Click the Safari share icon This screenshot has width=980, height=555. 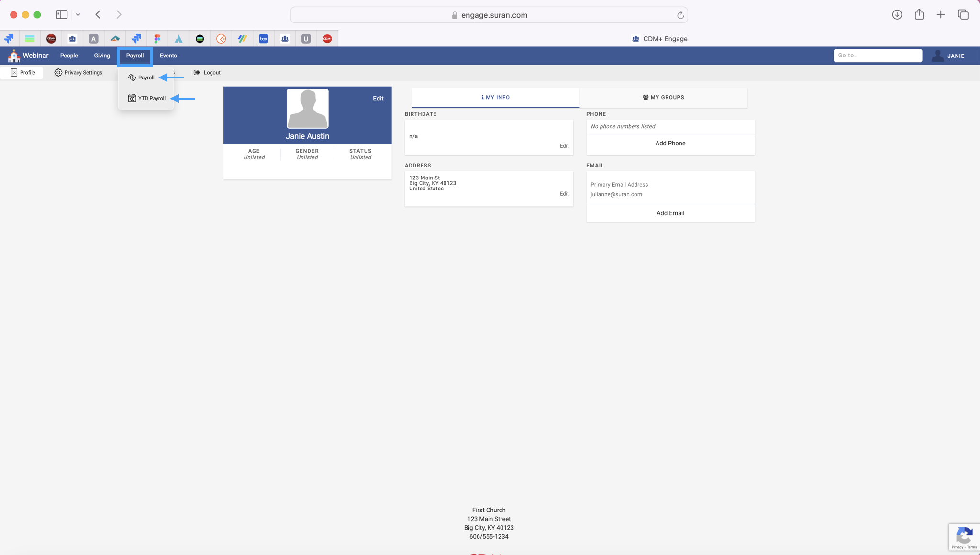pyautogui.click(x=919, y=15)
